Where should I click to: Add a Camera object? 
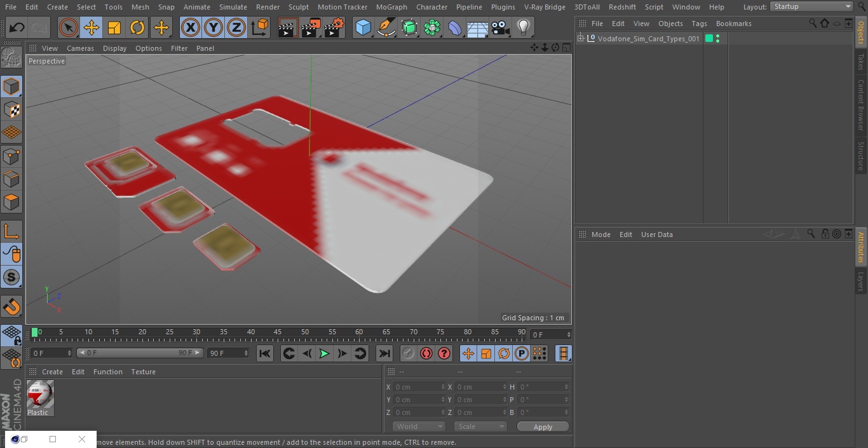501,27
